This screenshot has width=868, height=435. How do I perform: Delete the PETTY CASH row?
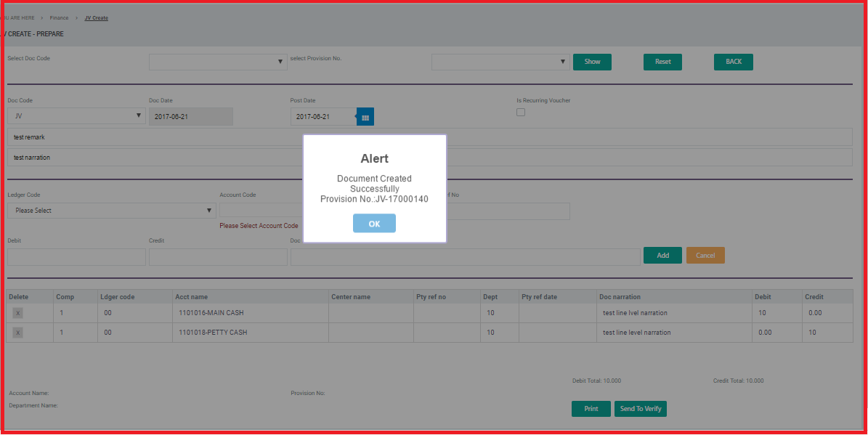tap(18, 333)
